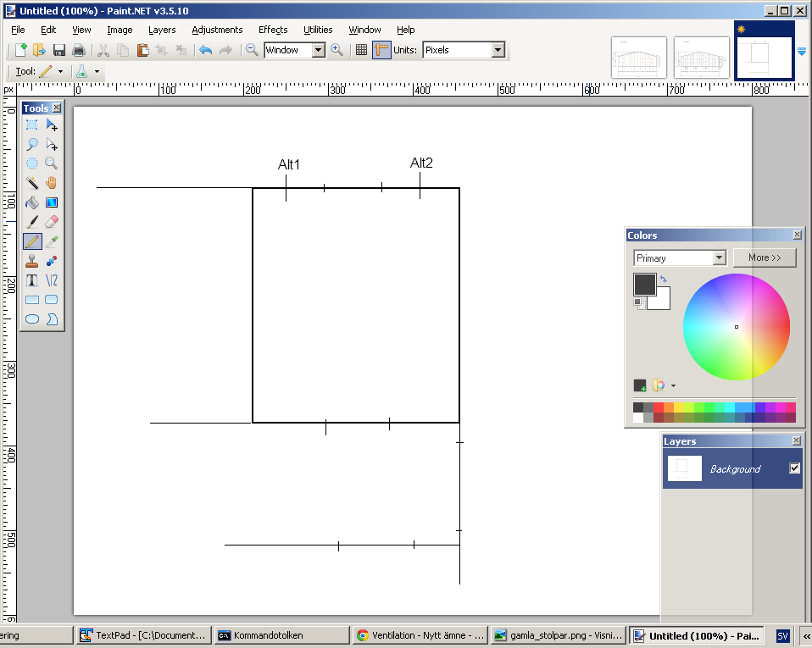This screenshot has width=812, height=648.
Task: Expand the palette manager dropdown arrow
Action: coord(673,385)
